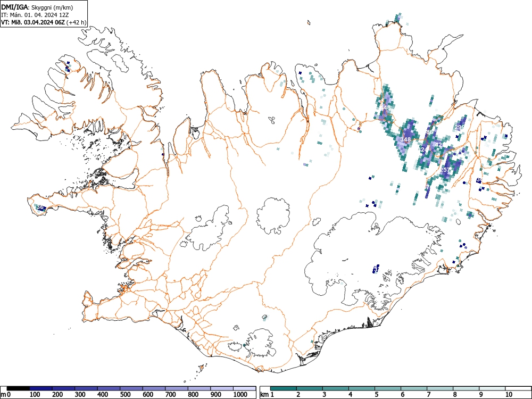Click the 8–9 km legend swatch
This screenshot has height=399, width=532.
466,388
